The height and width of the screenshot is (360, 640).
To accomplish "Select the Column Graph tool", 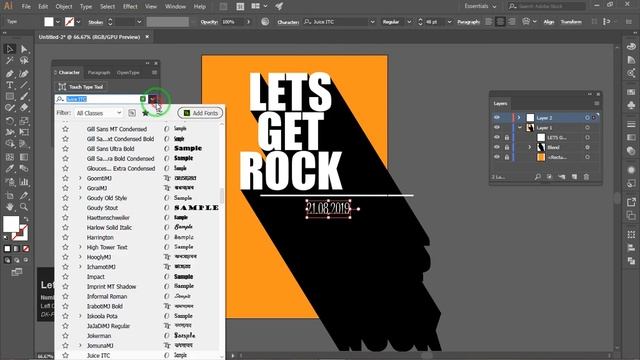I will [24, 182].
